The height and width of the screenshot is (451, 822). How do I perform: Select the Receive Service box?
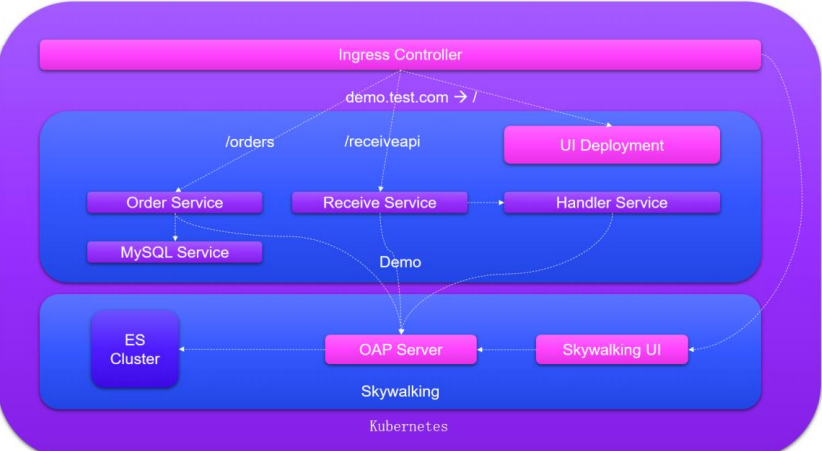(x=379, y=203)
